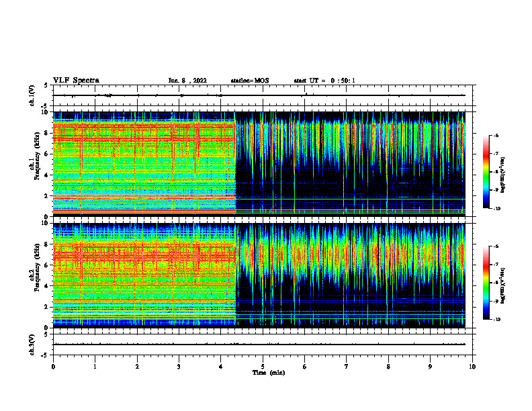532x411 pixels.
Task: Click time axis tick label "9"
Action: tap(430, 367)
